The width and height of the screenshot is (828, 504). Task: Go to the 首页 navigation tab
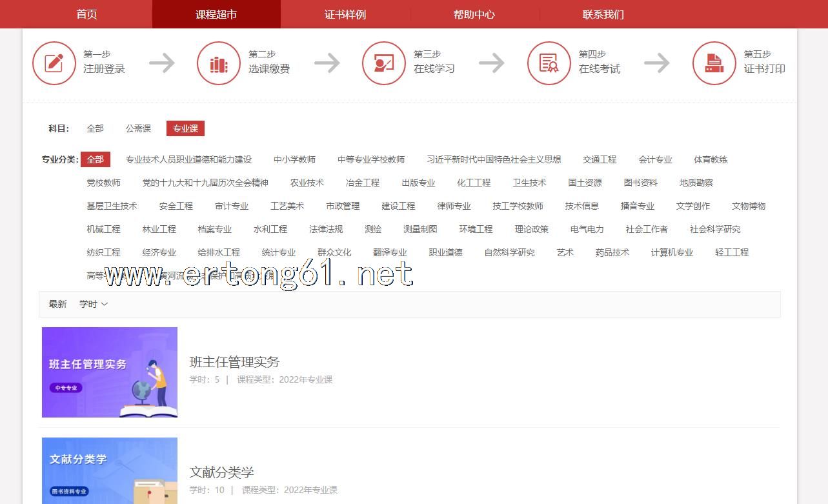(87, 14)
